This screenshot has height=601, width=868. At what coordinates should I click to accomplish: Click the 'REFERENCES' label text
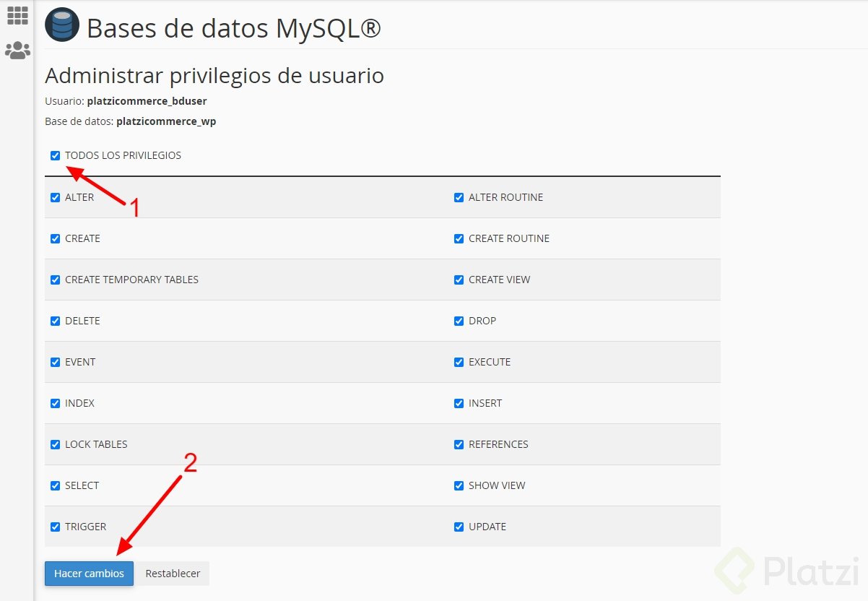click(498, 444)
